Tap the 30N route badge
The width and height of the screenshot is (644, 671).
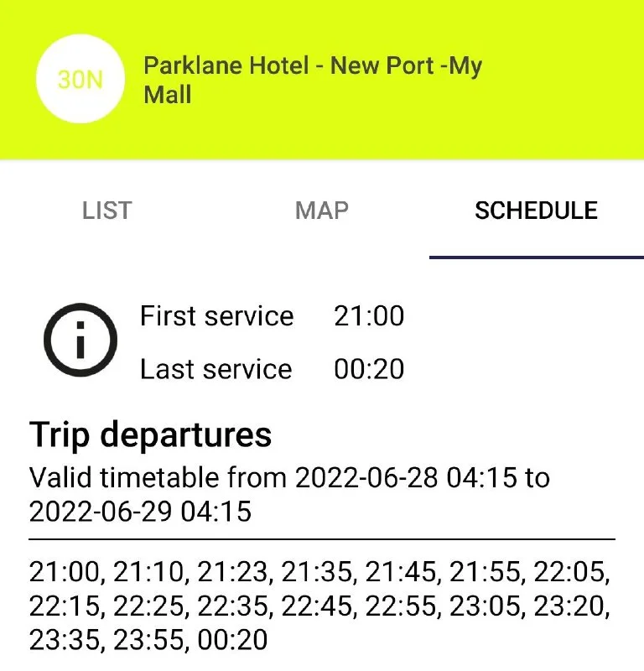(x=80, y=81)
